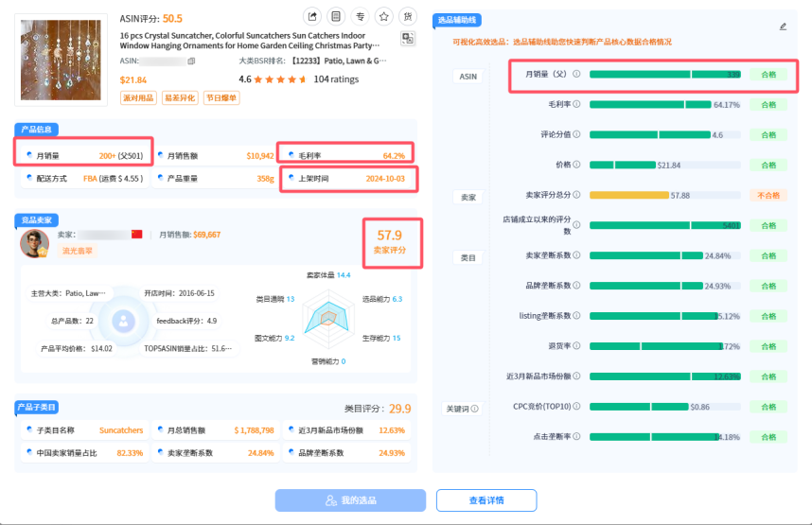Click the center user icon in seller info bubble

[x=124, y=321]
